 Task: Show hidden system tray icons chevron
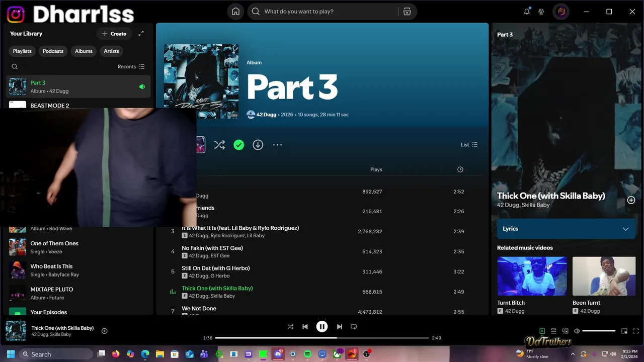[573, 354]
